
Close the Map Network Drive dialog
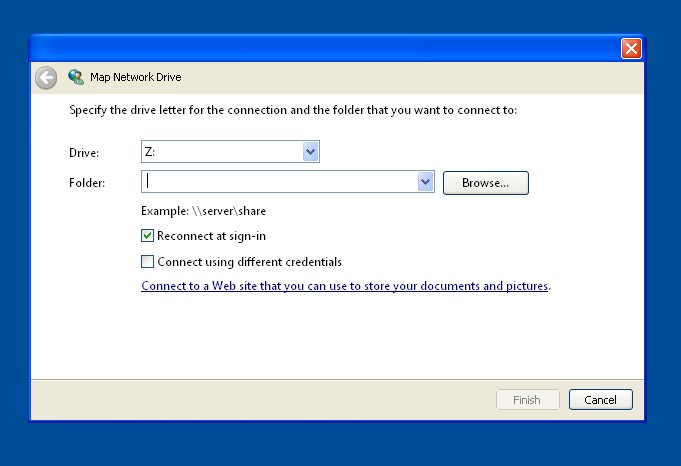coord(631,48)
